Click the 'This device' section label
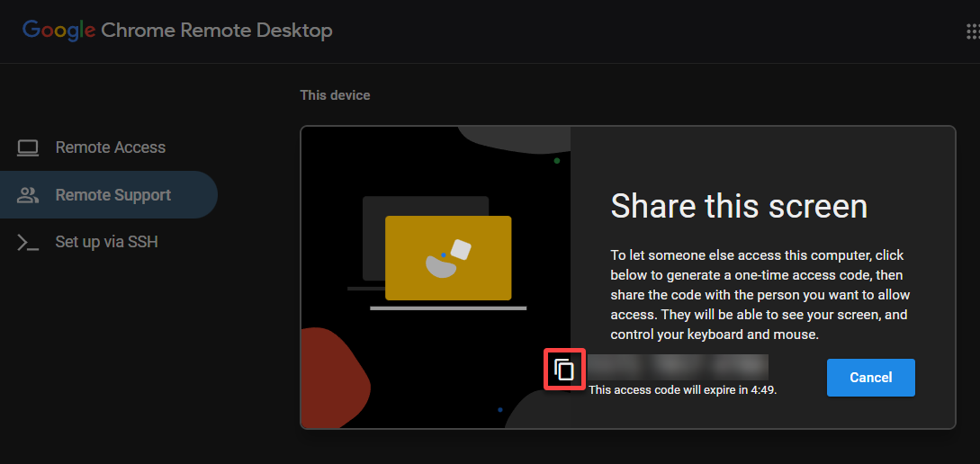The width and height of the screenshot is (980, 464). (x=335, y=95)
